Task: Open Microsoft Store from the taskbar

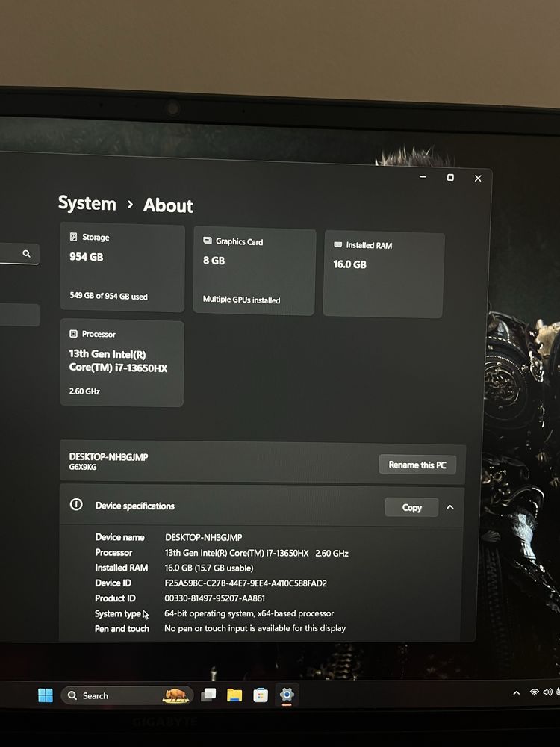Action: [260, 695]
